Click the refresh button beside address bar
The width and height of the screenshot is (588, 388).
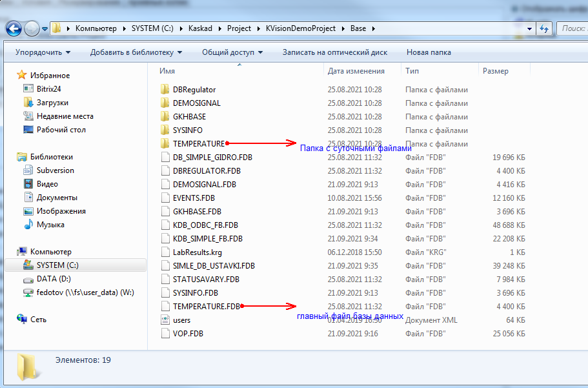tap(543, 28)
